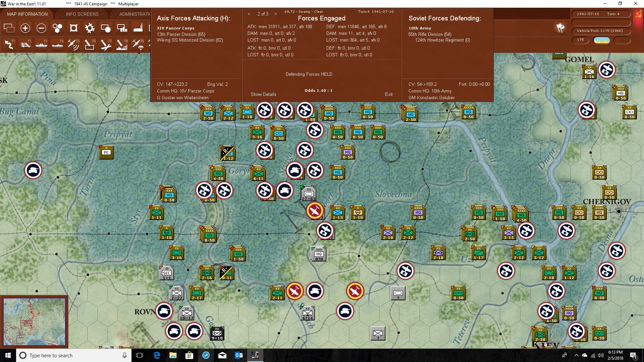Select the grey HQ 0?0 counter
644x362 pixels.
coord(319,254)
